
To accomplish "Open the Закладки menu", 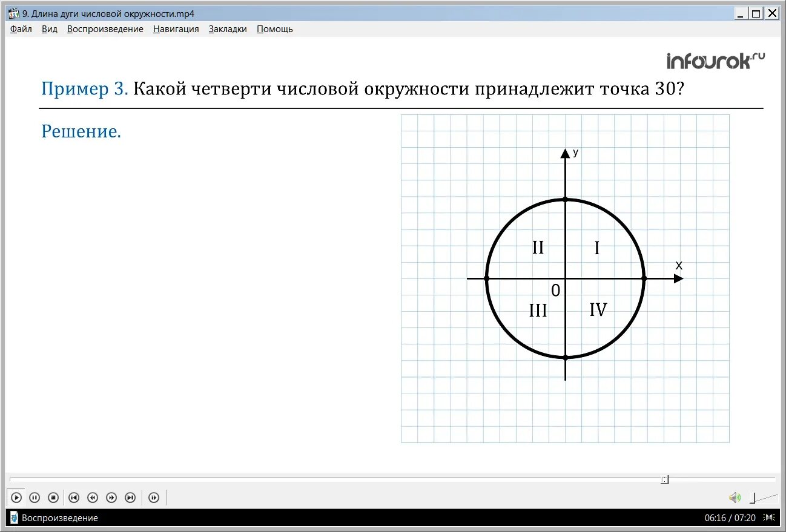I will (x=228, y=29).
